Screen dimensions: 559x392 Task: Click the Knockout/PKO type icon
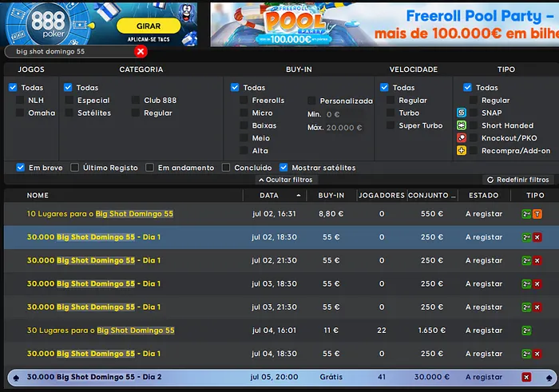coord(462,138)
